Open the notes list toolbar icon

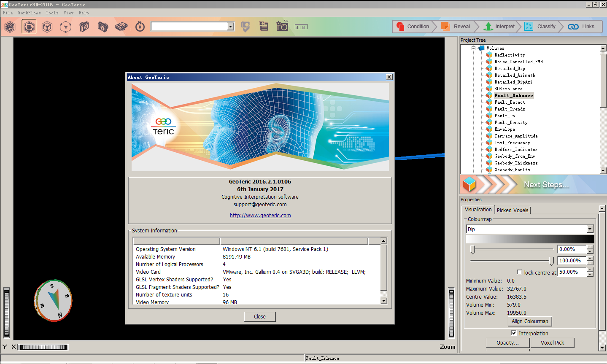[x=264, y=27]
